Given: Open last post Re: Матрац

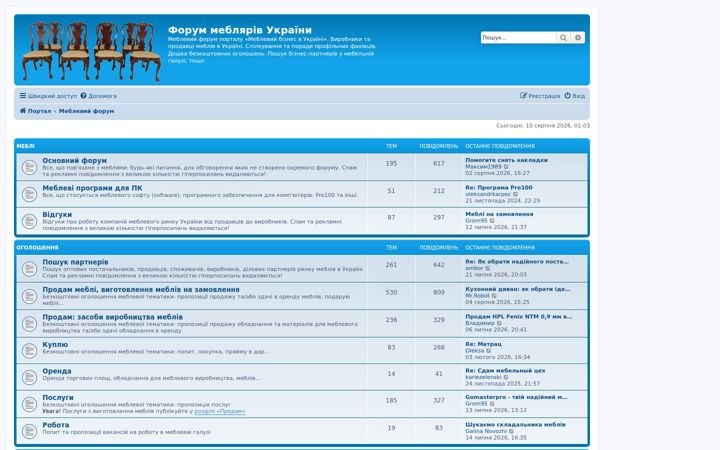Looking at the screenshot, I should click(x=483, y=344).
